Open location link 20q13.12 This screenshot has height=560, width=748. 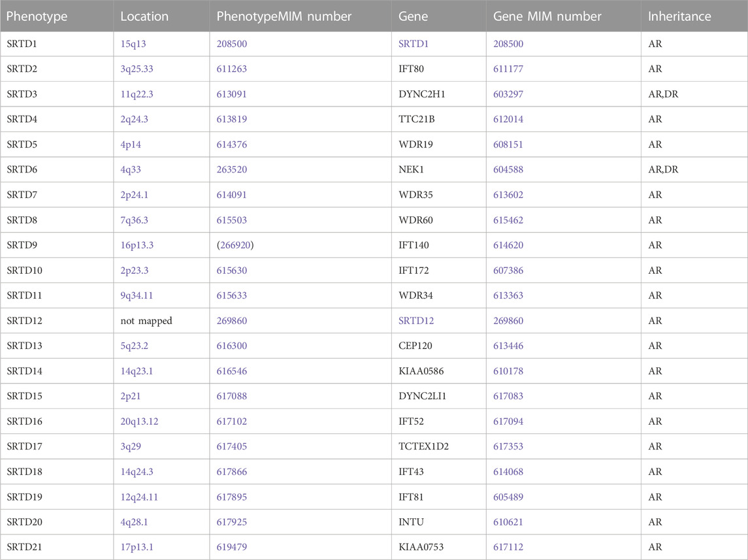(x=139, y=421)
